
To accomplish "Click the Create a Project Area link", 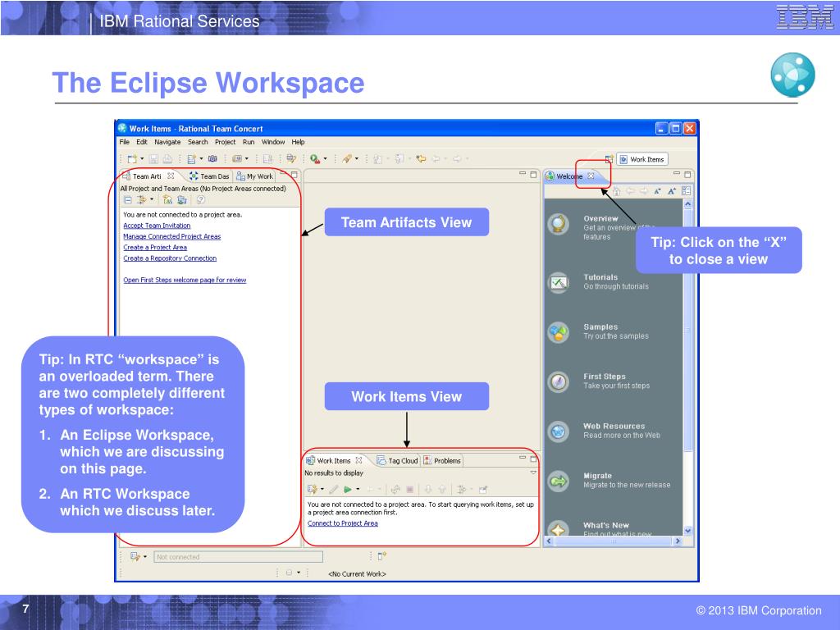I will (x=155, y=248).
